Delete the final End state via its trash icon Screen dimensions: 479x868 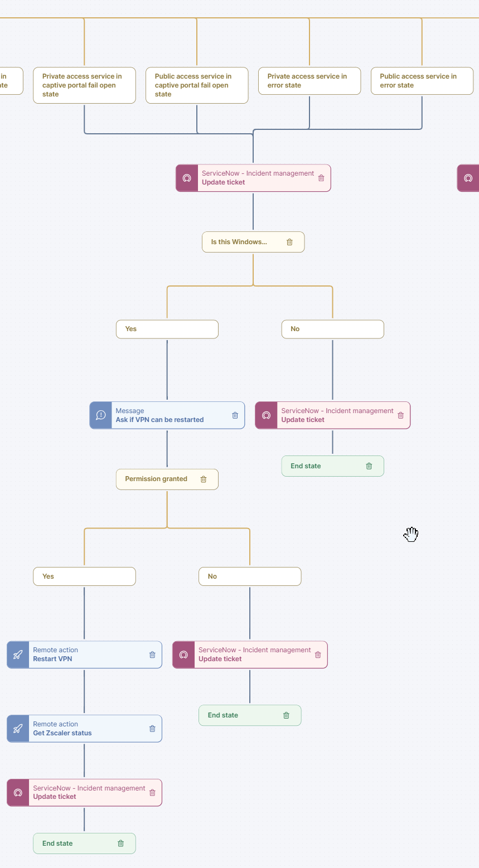click(121, 843)
